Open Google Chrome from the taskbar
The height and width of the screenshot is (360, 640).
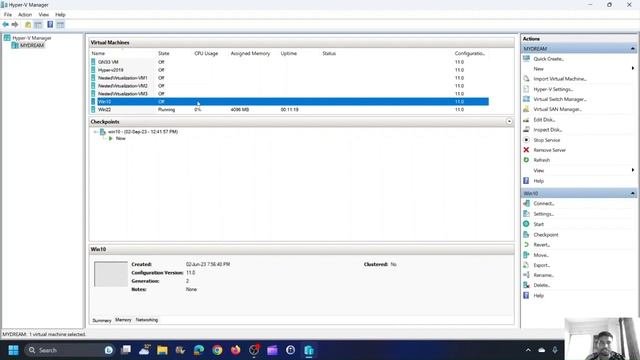point(217,350)
